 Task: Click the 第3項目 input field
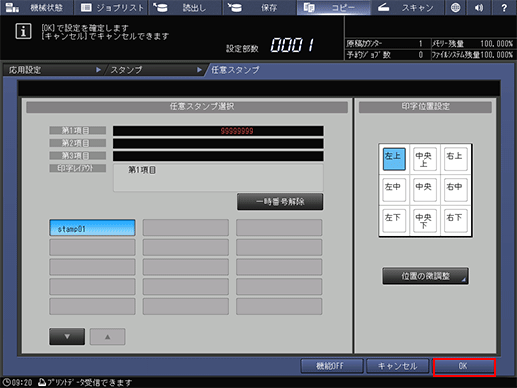point(218,156)
